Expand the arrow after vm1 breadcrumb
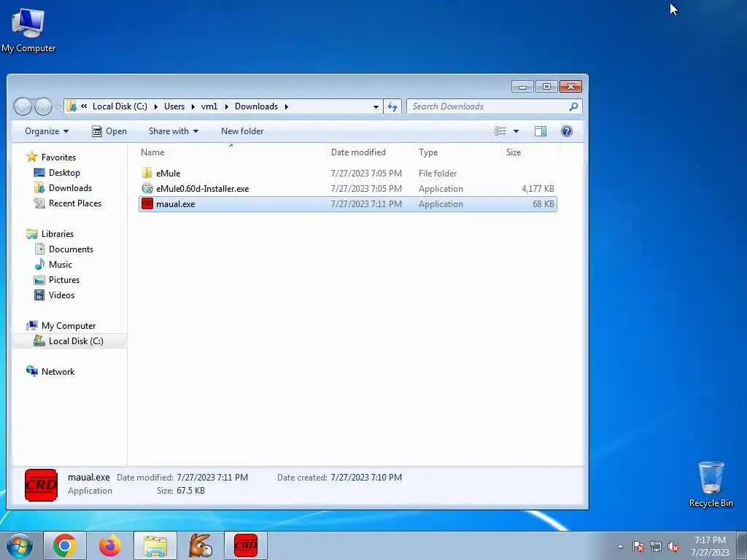Viewport: 747px width, 560px height. 226,106
